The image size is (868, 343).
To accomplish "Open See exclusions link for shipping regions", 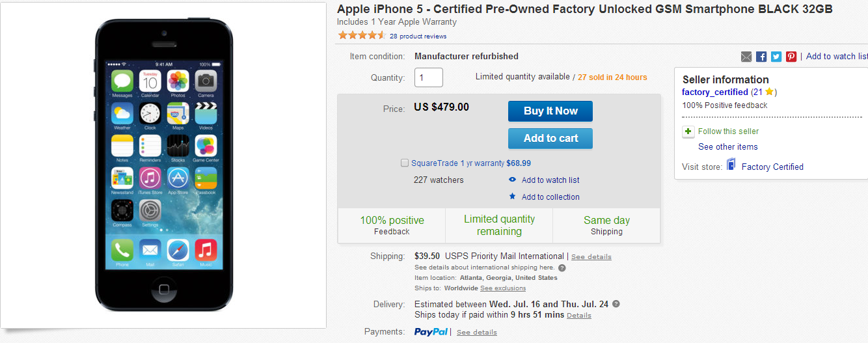I will 503,288.
